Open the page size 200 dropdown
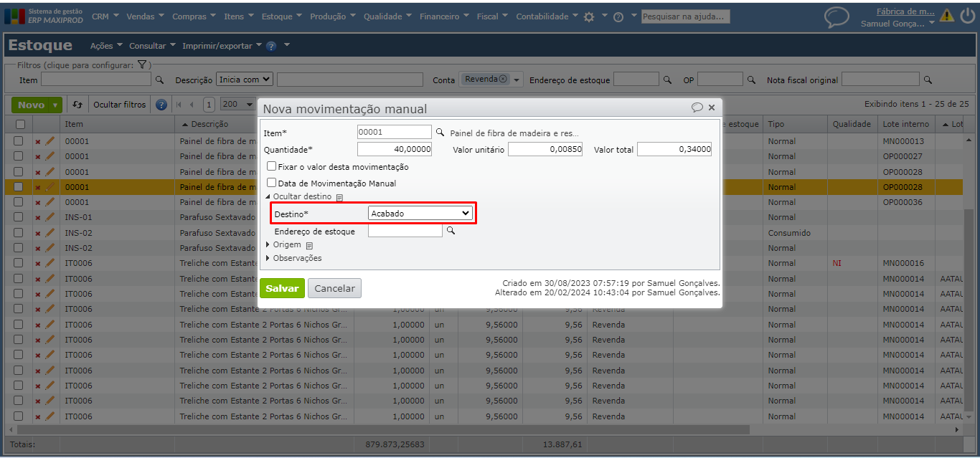980x458 pixels. coord(237,105)
